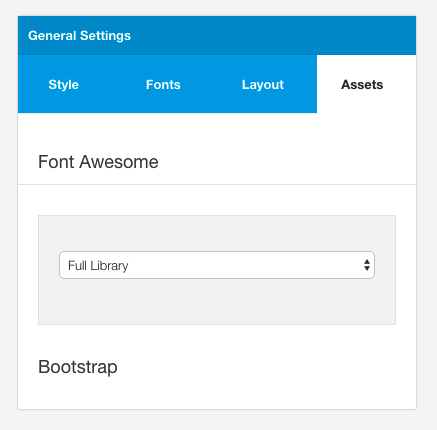Click the active Assets tab
The image size is (437, 430).
click(362, 84)
